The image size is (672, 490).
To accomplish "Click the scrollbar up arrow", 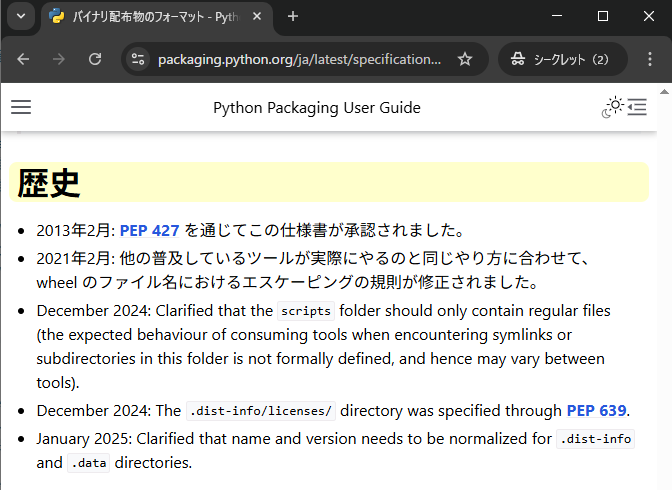I will [x=664, y=92].
